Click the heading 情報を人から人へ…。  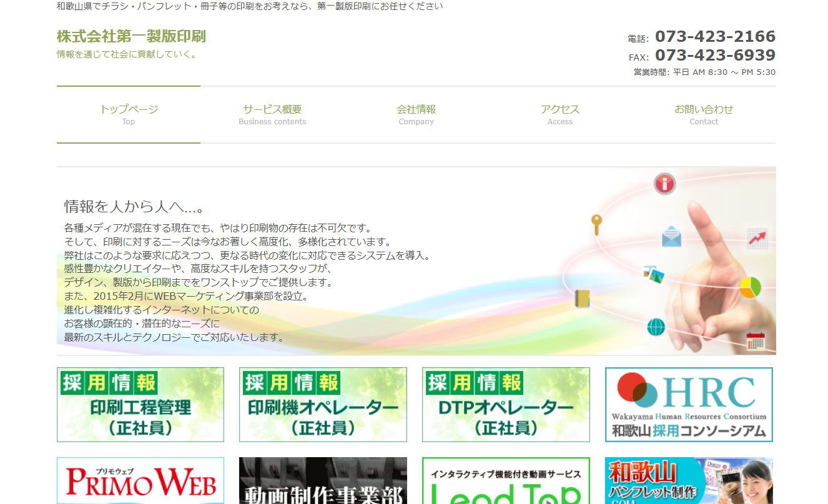pos(135,207)
